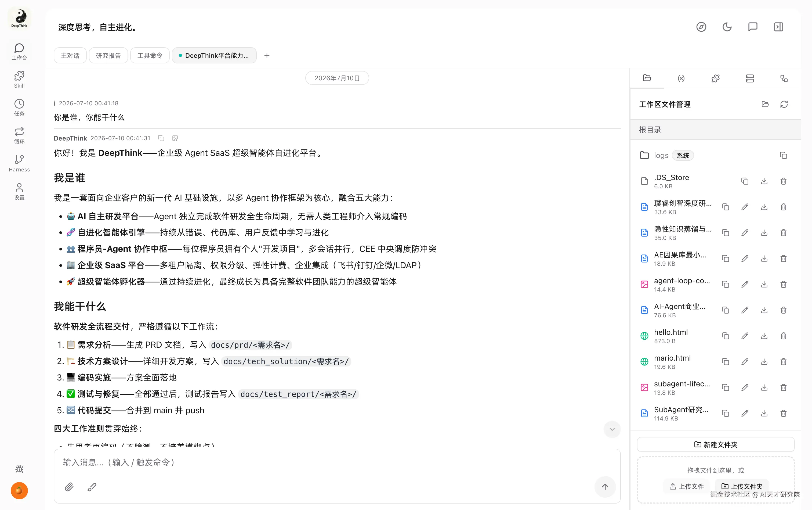Image resolution: width=812 pixels, height=510 pixels.
Task: Select the 根目录 root directory breadcrumb
Action: tap(650, 130)
